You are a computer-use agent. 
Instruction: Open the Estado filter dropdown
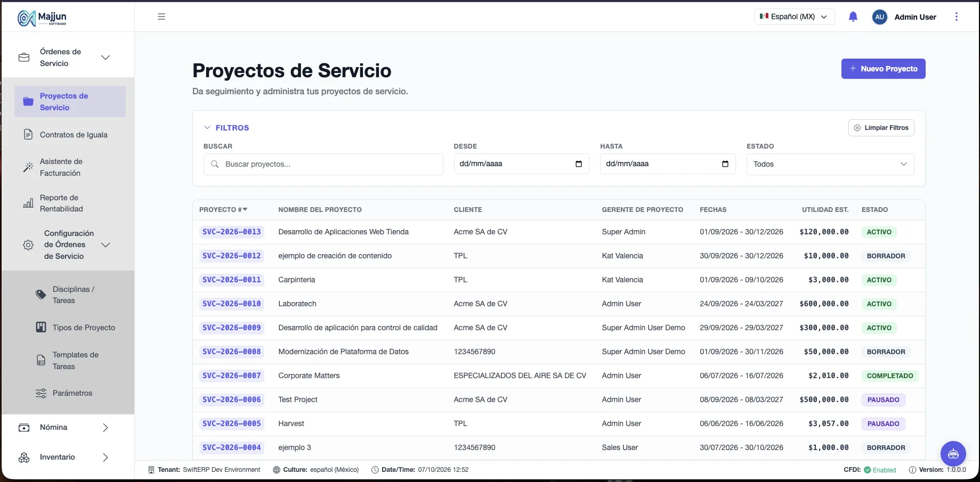pos(830,164)
